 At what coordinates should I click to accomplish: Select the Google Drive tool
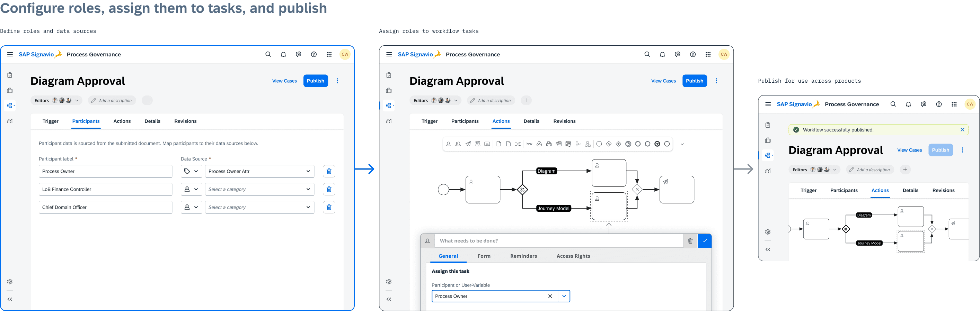click(x=539, y=144)
